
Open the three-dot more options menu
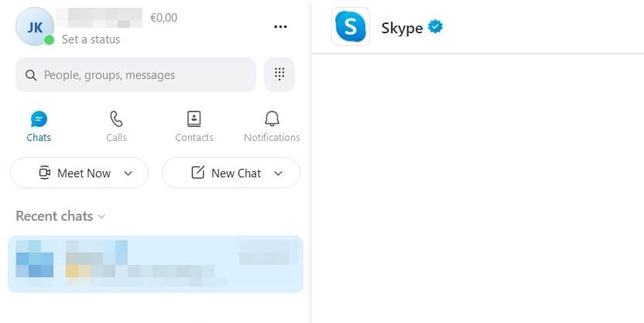tap(280, 26)
